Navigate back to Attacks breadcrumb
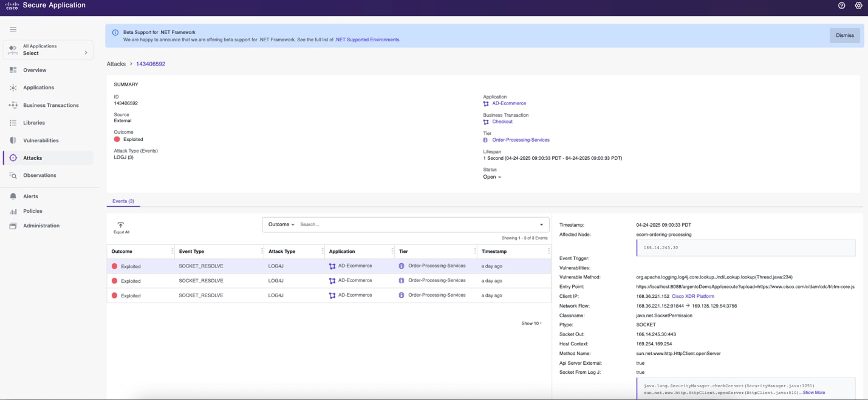Screen dimensions: 868x400 (x=116, y=64)
